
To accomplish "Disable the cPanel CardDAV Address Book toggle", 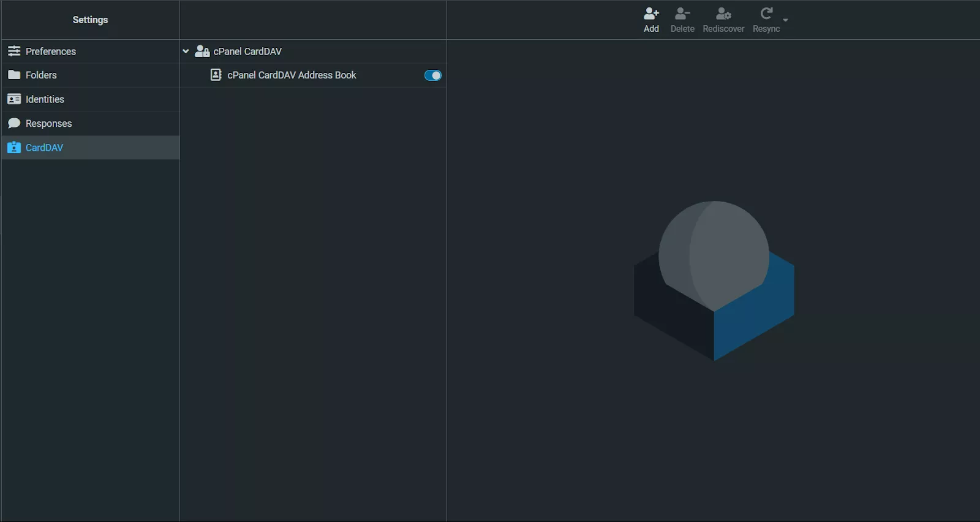I will coord(432,75).
